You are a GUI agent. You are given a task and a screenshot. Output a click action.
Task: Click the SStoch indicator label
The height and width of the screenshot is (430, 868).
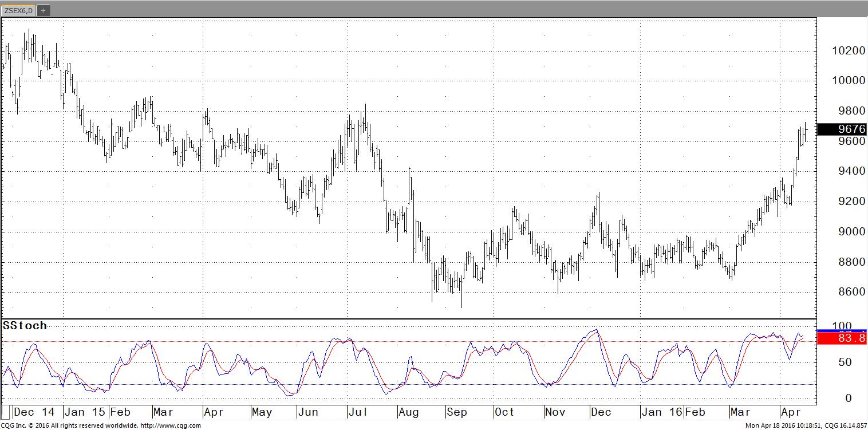pyautogui.click(x=25, y=326)
